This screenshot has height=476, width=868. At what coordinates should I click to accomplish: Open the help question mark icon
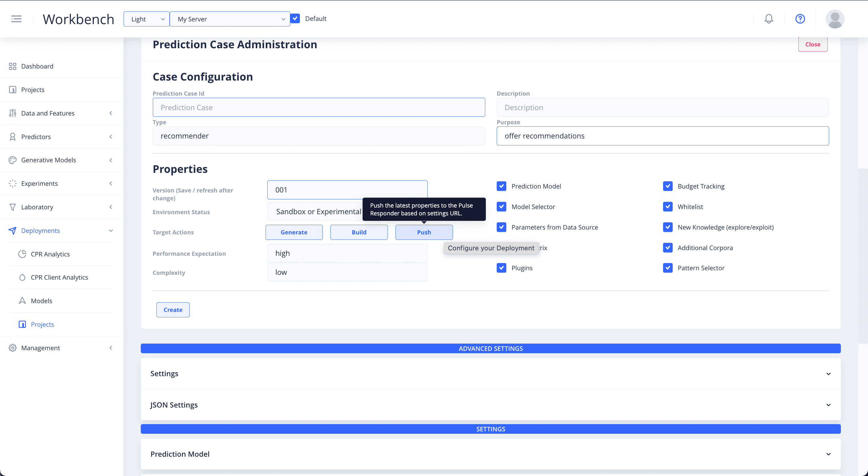coord(800,19)
